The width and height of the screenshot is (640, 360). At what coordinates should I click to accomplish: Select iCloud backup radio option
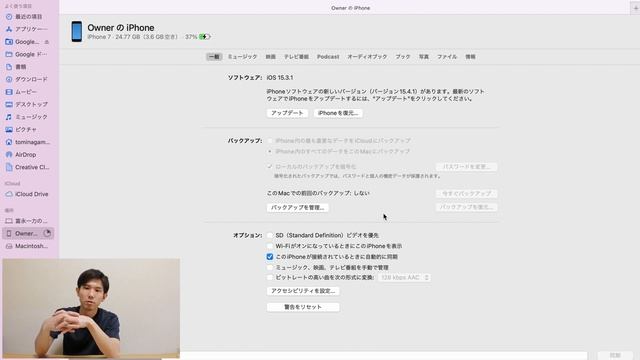269,141
